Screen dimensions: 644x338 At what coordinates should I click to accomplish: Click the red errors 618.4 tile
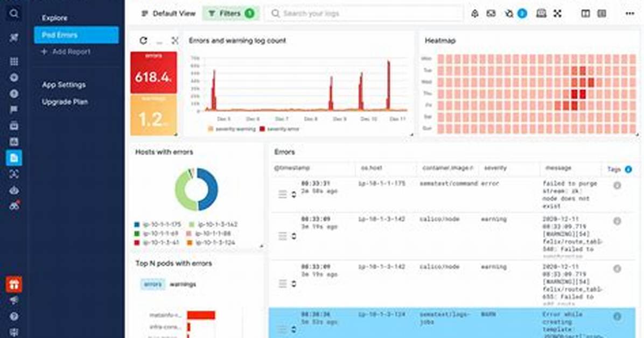pyautogui.click(x=153, y=73)
